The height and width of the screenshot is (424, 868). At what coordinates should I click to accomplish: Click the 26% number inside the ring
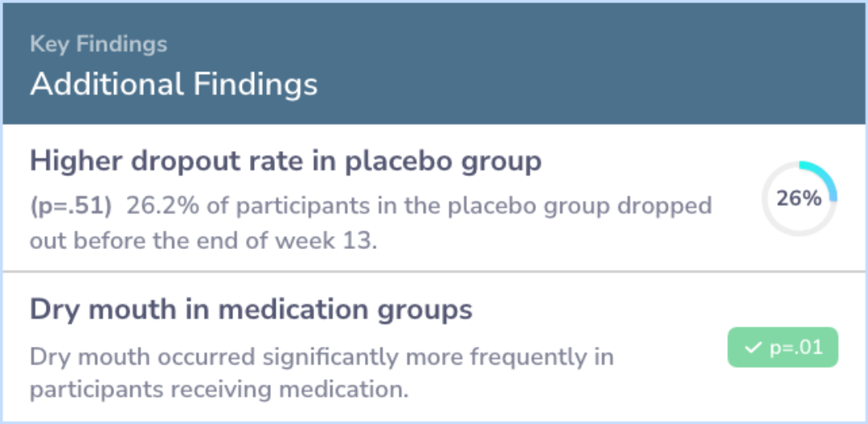(x=799, y=199)
